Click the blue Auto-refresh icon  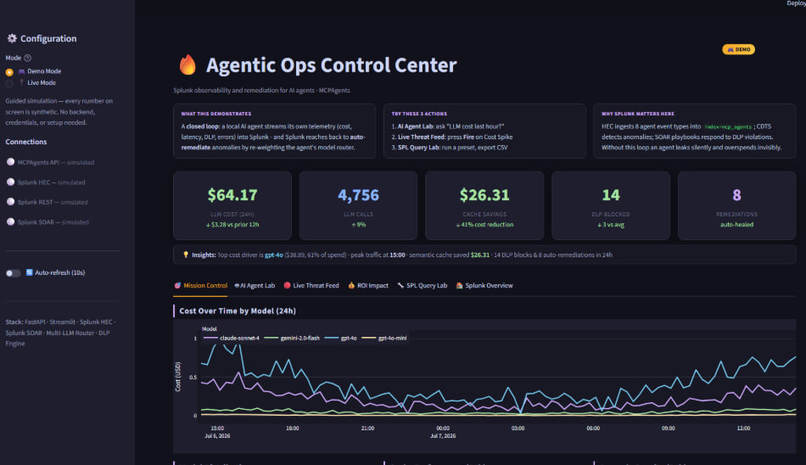click(29, 272)
